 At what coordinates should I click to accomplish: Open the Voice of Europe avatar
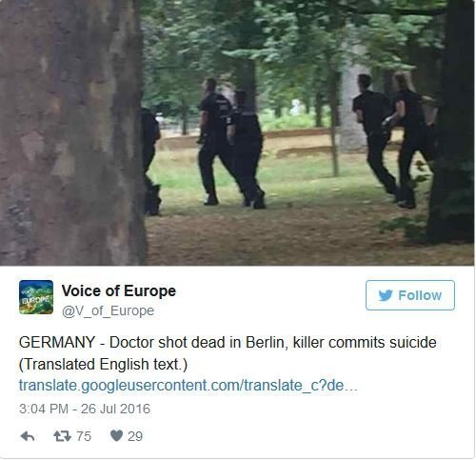[x=36, y=297]
